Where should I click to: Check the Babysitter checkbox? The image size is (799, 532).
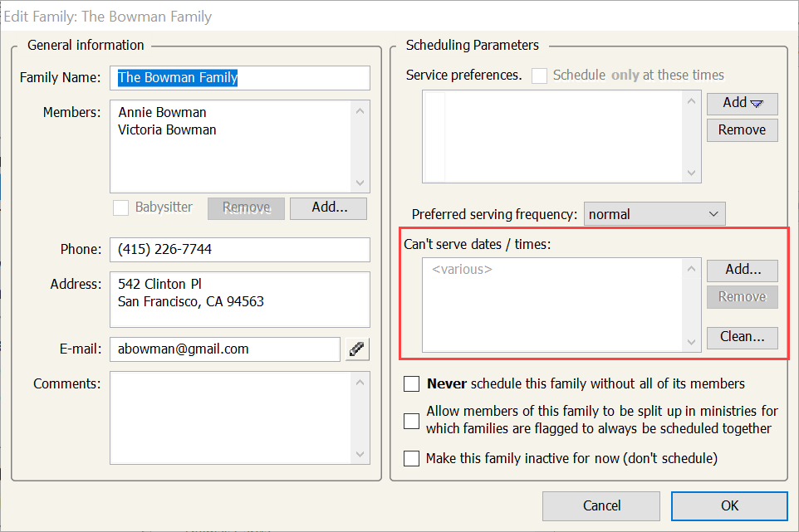click(122, 207)
